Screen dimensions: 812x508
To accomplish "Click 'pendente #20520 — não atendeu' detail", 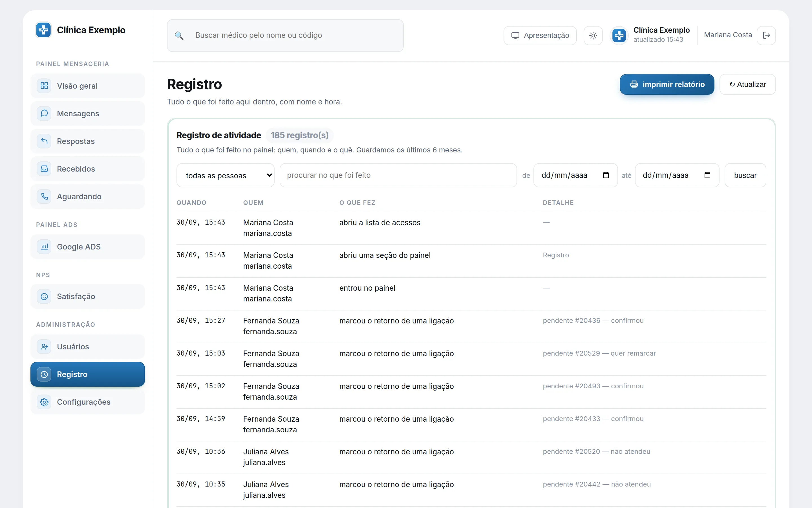I will 597,452.
